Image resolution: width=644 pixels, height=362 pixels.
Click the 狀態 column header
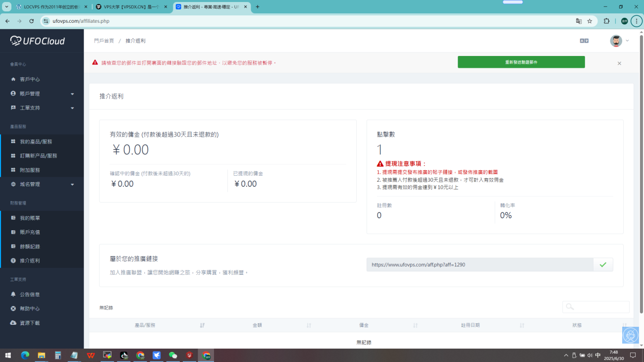point(577,325)
